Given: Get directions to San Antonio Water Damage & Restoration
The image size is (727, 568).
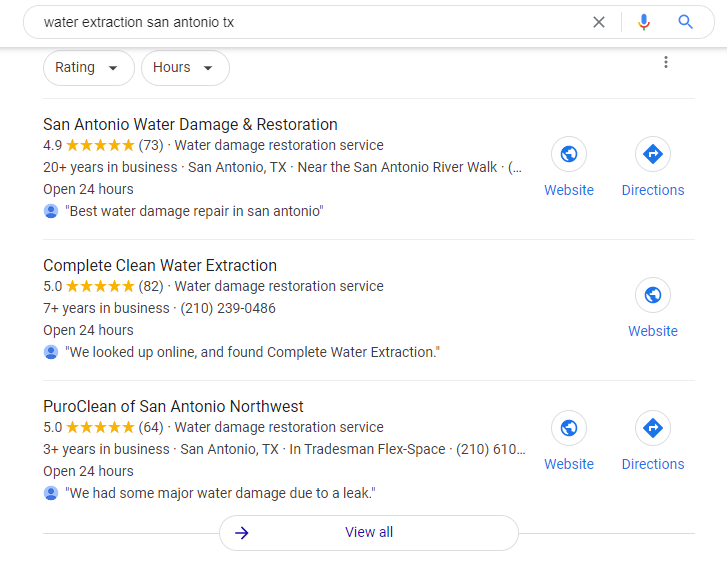Looking at the screenshot, I should click(653, 155).
